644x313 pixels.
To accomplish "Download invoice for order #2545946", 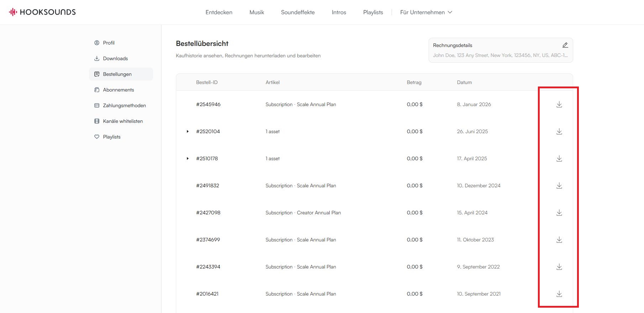I will (x=559, y=104).
